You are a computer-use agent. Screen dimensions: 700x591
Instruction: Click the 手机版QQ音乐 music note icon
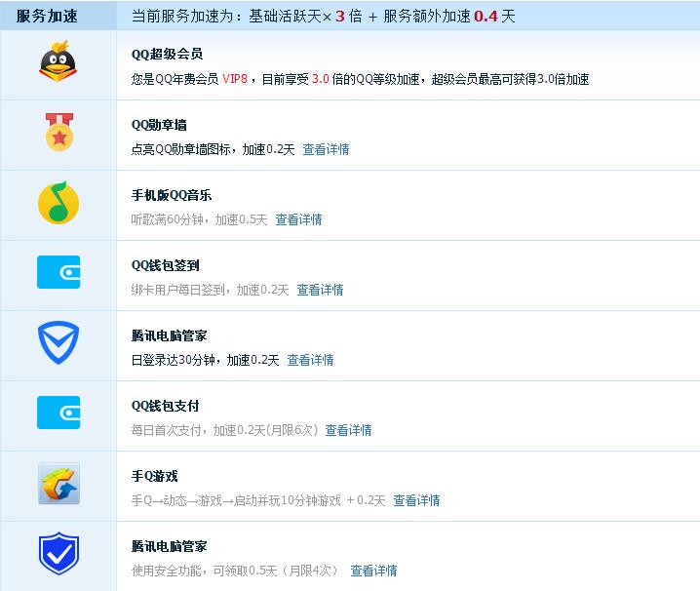pos(58,202)
